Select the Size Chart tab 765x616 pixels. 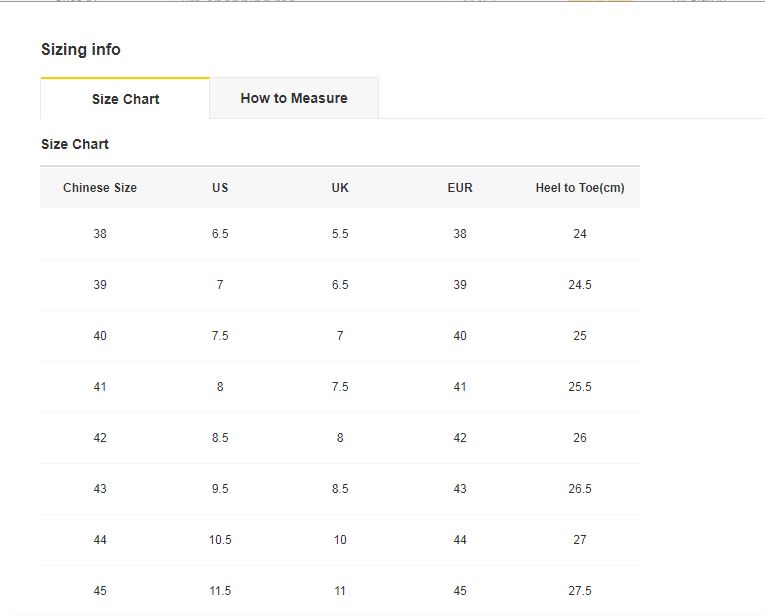click(x=125, y=99)
